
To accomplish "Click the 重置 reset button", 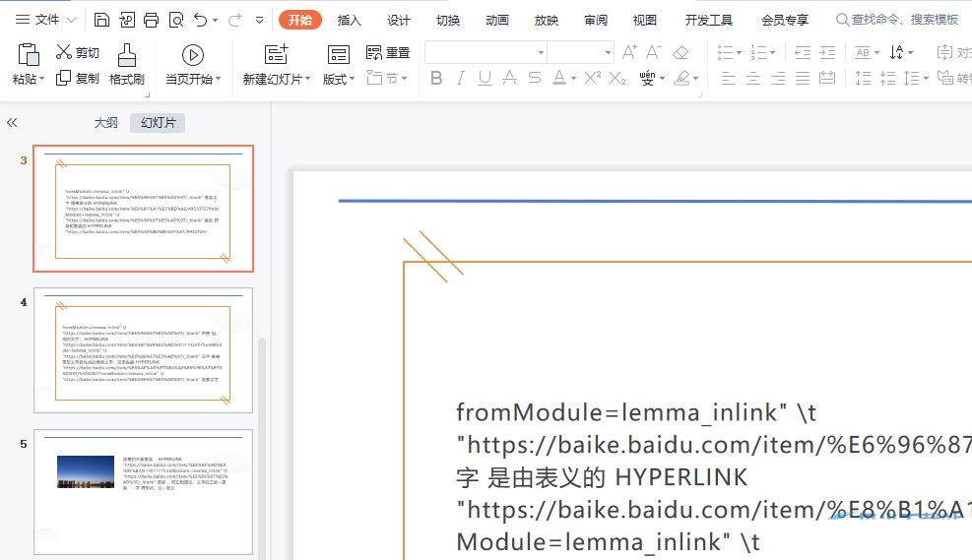I will point(388,53).
